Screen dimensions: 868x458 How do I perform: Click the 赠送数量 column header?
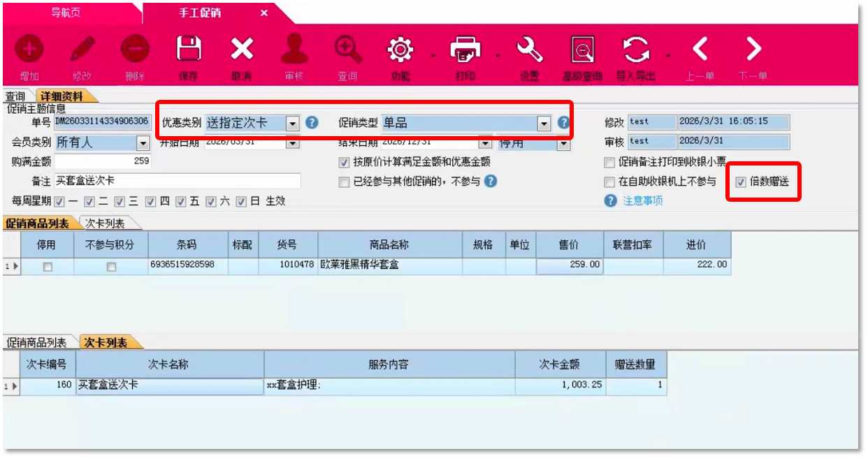[635, 364]
